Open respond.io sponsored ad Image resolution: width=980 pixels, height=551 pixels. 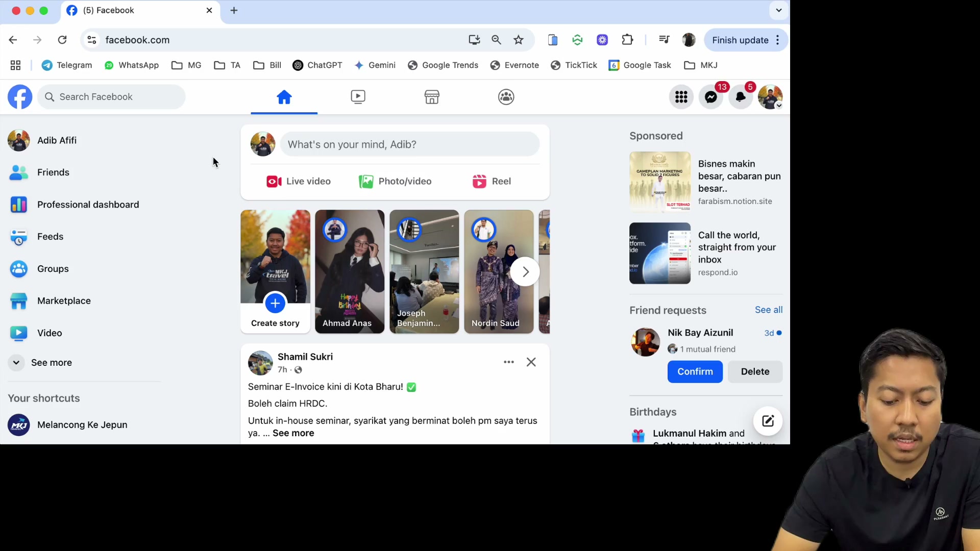tap(706, 253)
